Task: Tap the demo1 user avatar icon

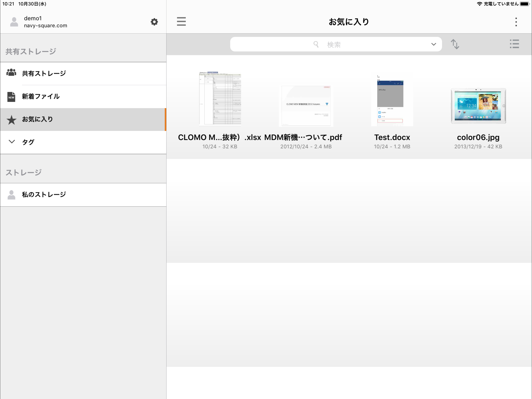Action: (x=14, y=22)
